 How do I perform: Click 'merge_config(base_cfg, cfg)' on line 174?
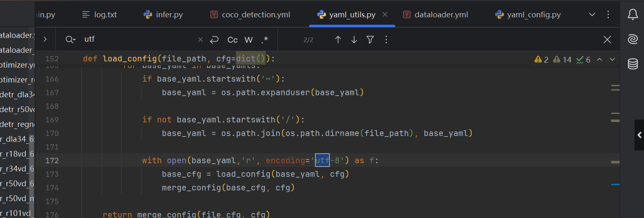pyautogui.click(x=228, y=188)
